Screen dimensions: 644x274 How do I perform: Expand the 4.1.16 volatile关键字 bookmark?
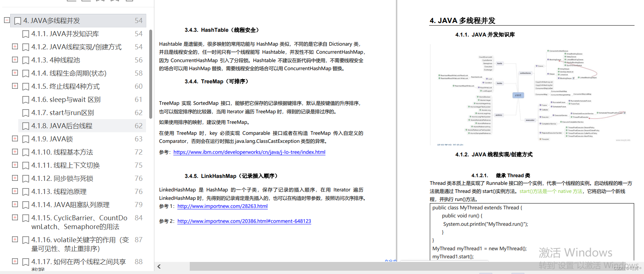(x=15, y=239)
